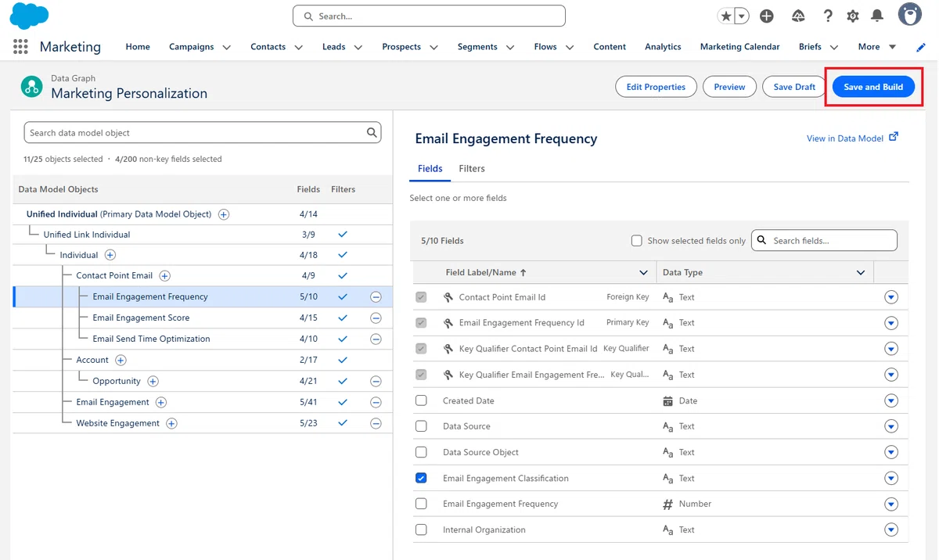Viewport: 939px width, 560px height.
Task: Open the App Launcher grid icon
Action: pyautogui.click(x=20, y=47)
